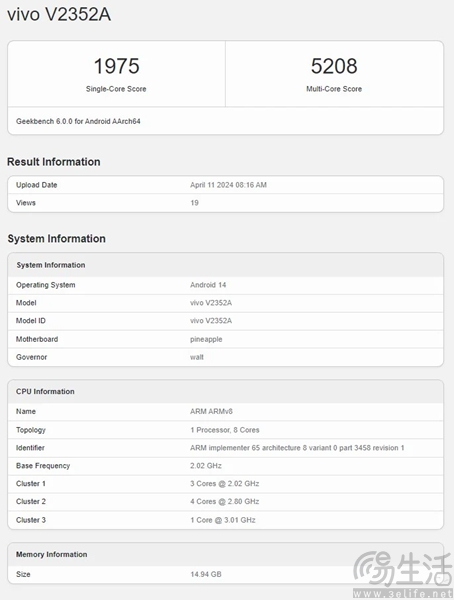This screenshot has height=600, width=454.
Task: Click the System Information table header
Action: [x=51, y=265]
